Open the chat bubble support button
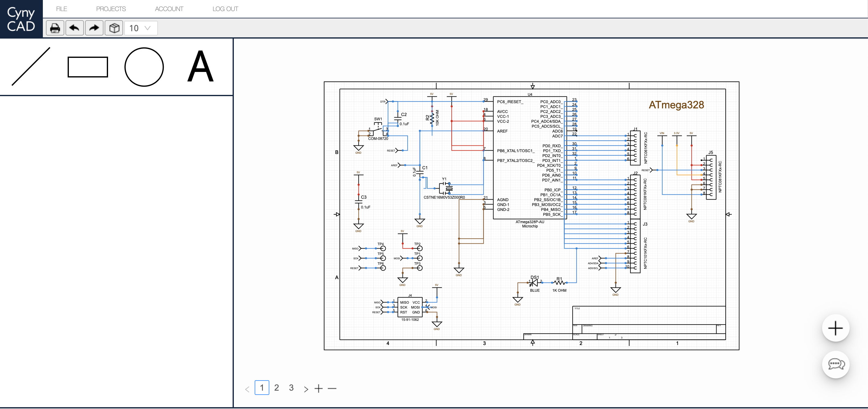 [836, 365]
